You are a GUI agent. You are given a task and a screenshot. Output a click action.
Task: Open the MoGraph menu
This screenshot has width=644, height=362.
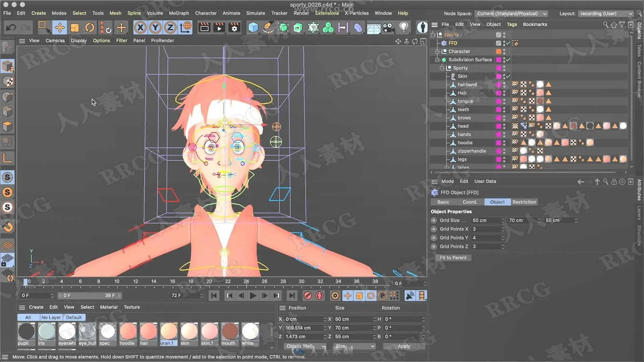pyautogui.click(x=179, y=13)
